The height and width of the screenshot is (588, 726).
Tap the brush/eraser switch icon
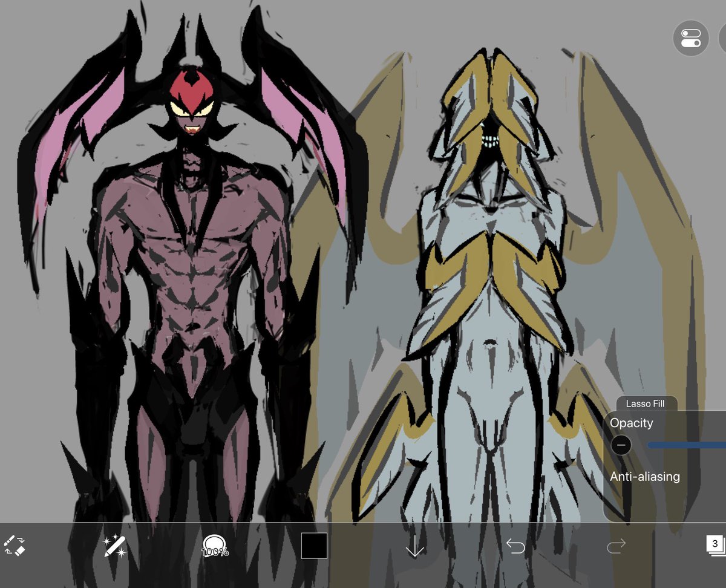point(15,545)
